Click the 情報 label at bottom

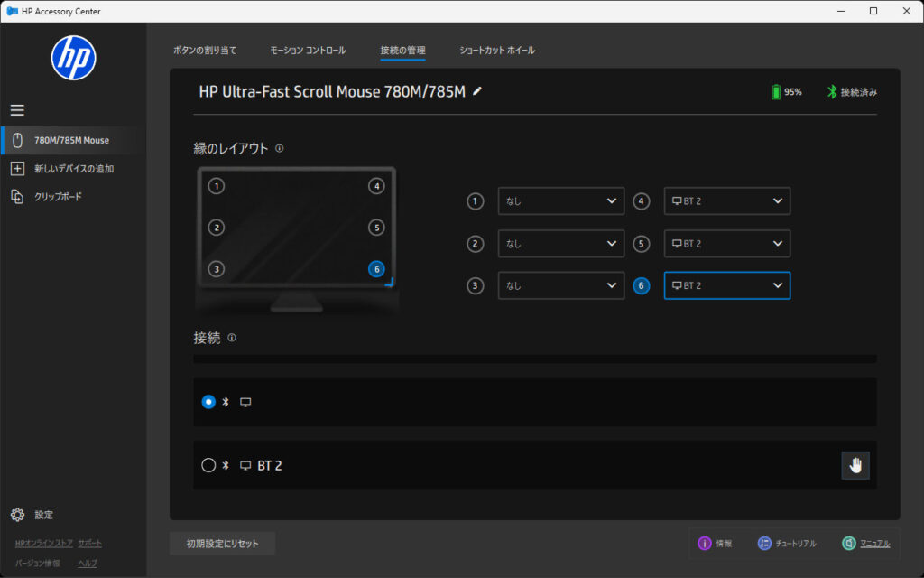(724, 544)
